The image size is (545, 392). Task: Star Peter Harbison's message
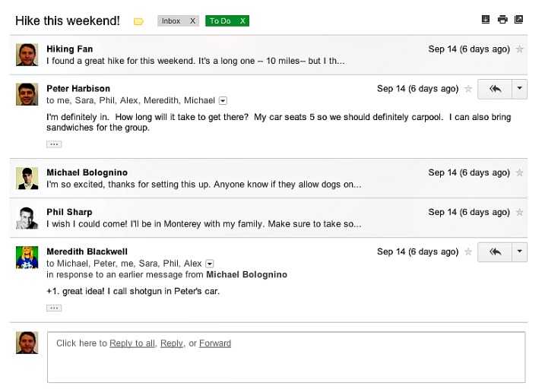pos(468,89)
